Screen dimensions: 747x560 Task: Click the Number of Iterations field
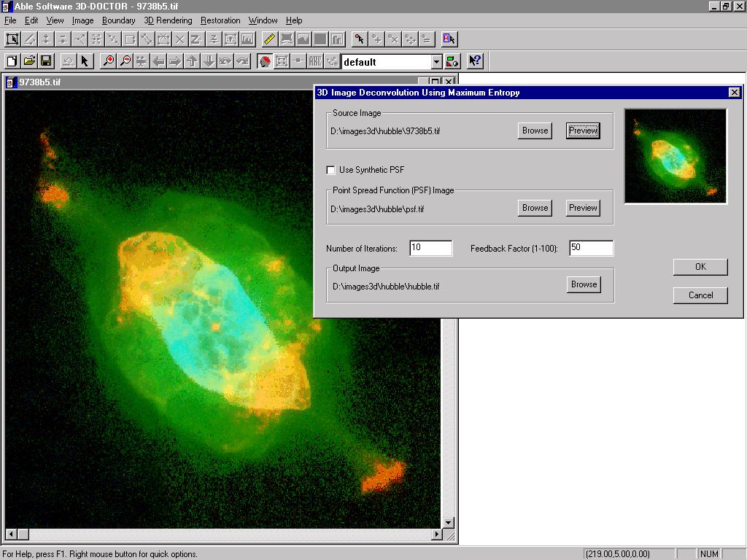pyautogui.click(x=430, y=248)
